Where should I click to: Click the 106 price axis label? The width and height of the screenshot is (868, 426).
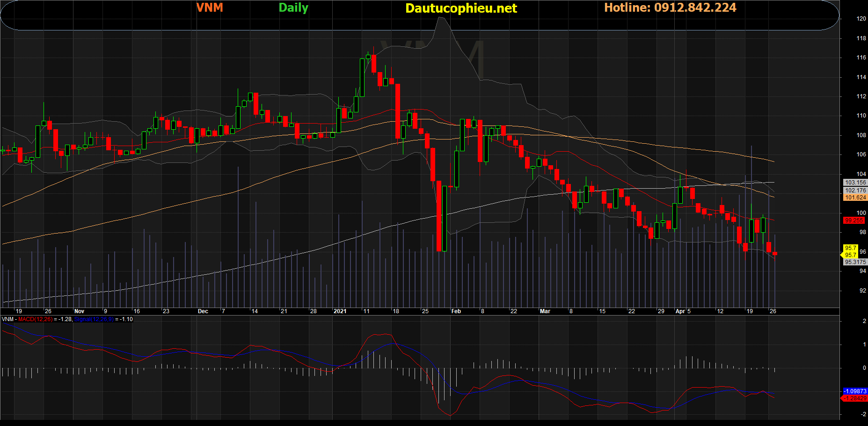[861, 154]
